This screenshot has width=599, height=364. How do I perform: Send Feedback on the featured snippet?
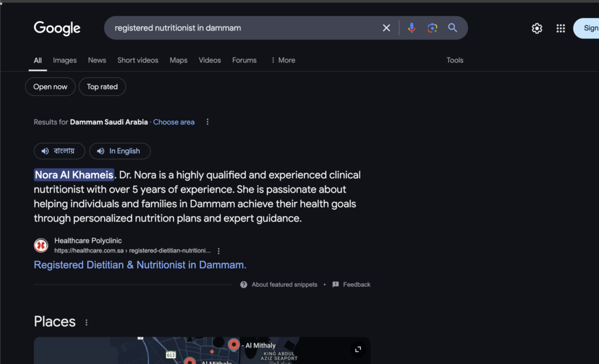[352, 285]
